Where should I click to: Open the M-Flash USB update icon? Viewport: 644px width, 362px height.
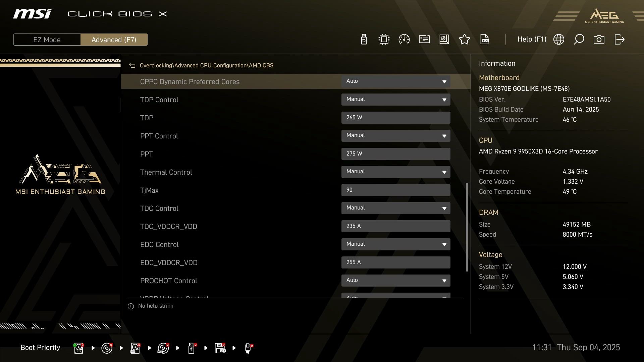364,40
